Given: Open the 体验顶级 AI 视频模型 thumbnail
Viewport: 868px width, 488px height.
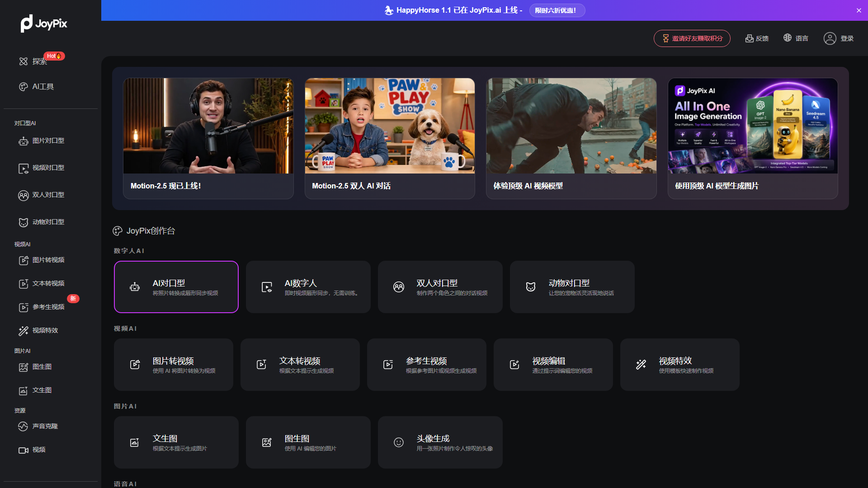Looking at the screenshot, I should coord(571,126).
